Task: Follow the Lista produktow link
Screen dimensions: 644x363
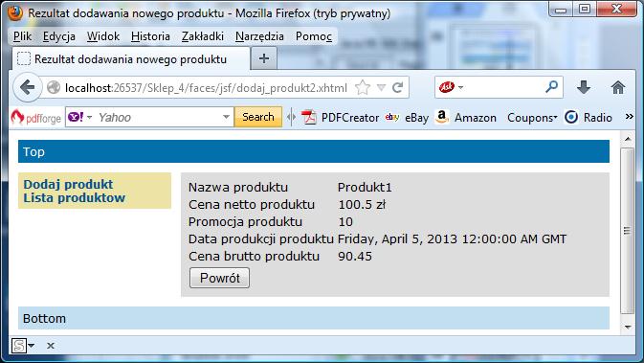Action: 74,197
